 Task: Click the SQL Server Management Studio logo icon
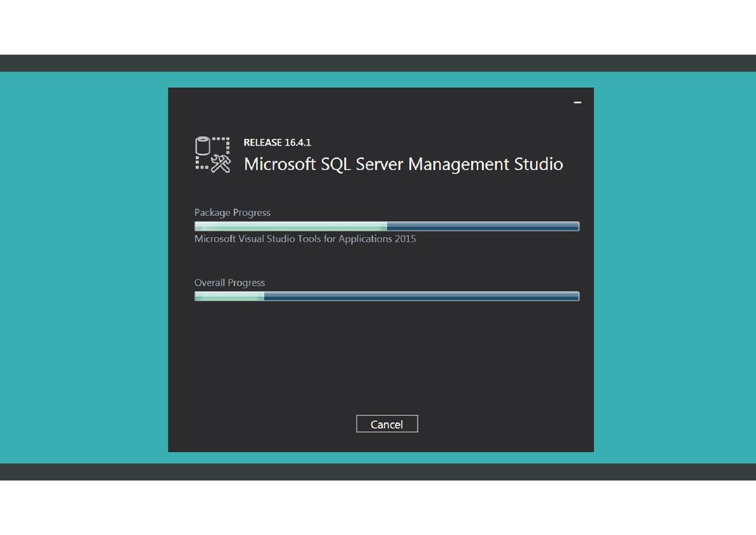pos(213,154)
